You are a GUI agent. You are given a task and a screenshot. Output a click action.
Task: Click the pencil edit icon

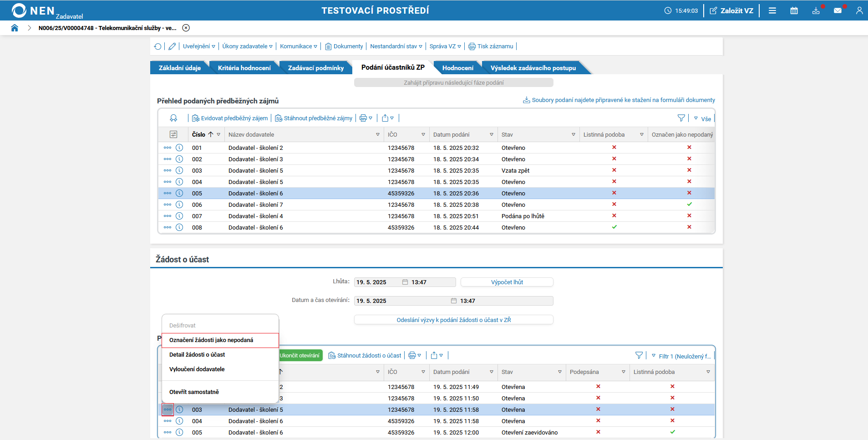point(172,46)
